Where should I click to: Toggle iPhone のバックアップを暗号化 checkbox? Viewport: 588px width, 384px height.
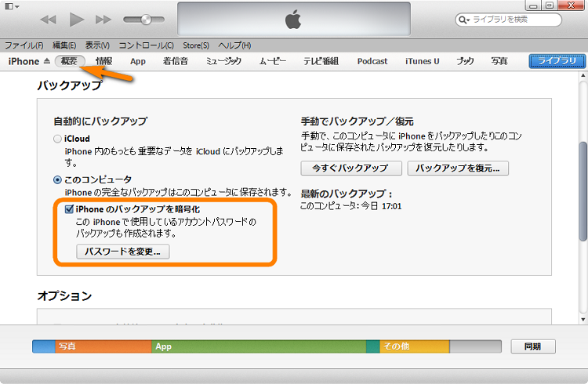point(69,209)
